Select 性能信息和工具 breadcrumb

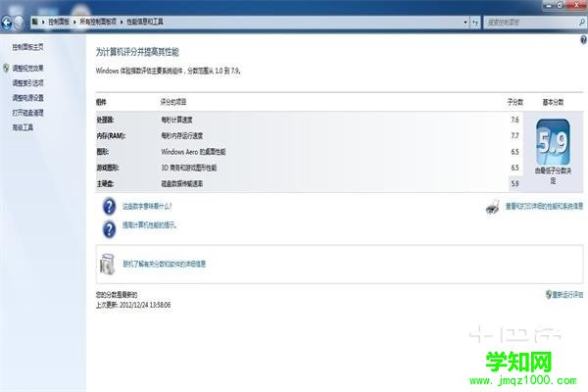tap(145, 22)
